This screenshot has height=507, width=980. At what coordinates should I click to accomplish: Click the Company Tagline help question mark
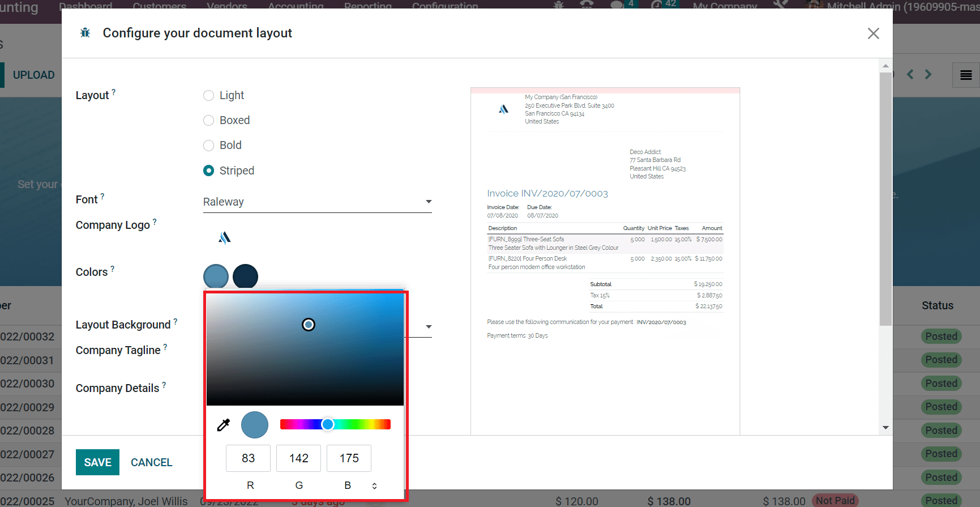(165, 347)
